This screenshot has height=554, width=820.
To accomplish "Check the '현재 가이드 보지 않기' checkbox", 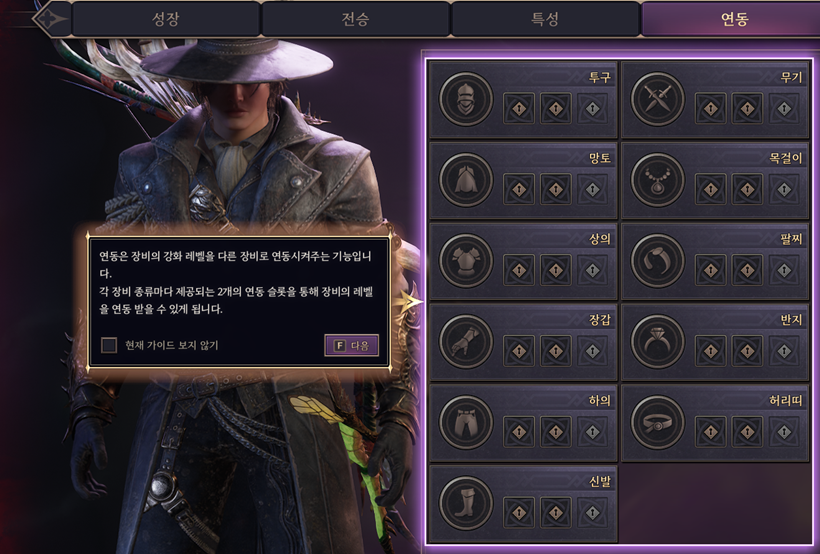I will (109, 345).
